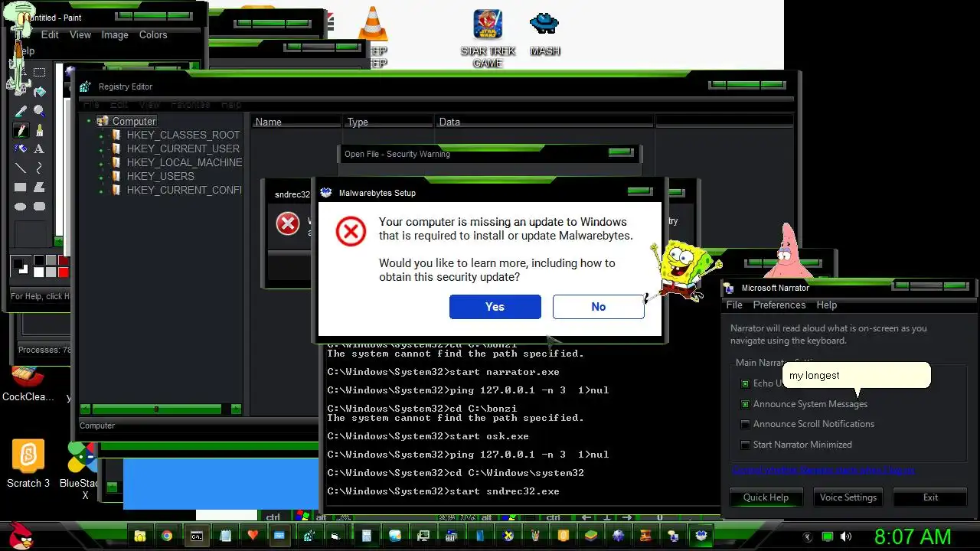
Task: Select the Ellipse tool in Paint
Action: (21, 207)
